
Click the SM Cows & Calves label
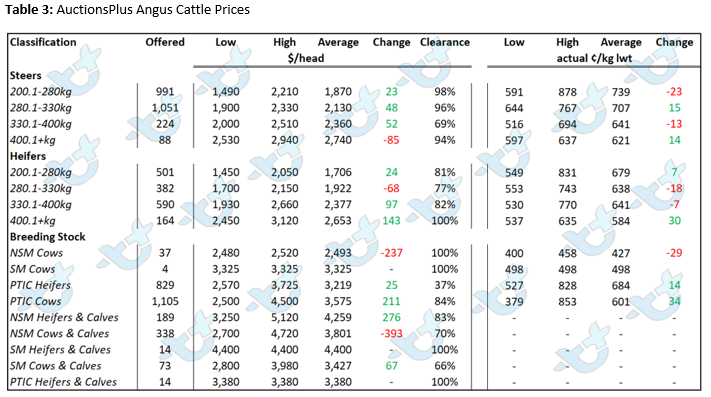click(55, 366)
